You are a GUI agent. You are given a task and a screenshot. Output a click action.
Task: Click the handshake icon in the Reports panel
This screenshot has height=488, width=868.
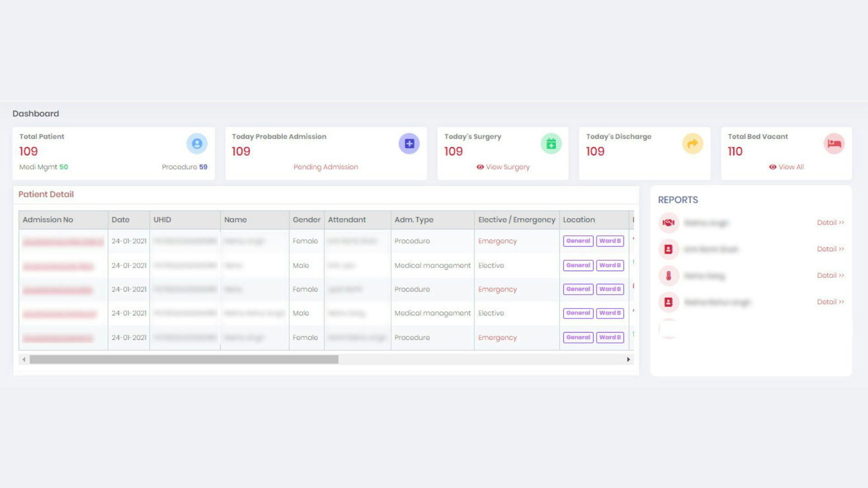point(668,222)
